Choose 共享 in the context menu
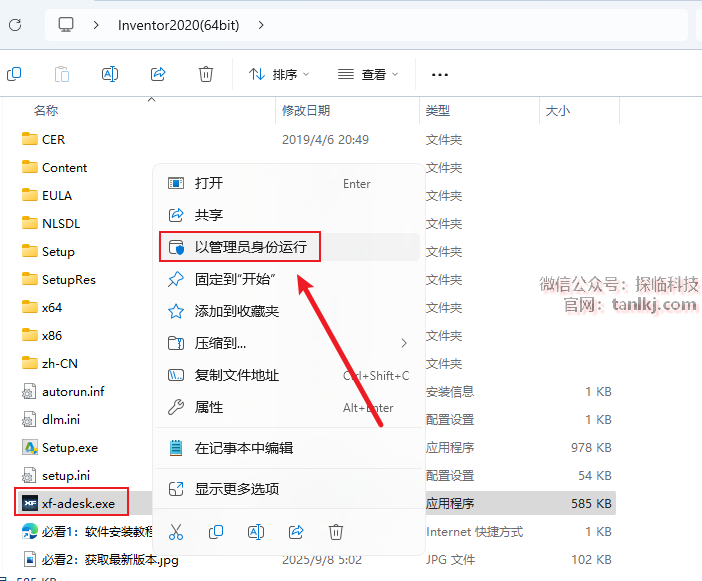This screenshot has height=581, width=702. pyautogui.click(x=289, y=215)
